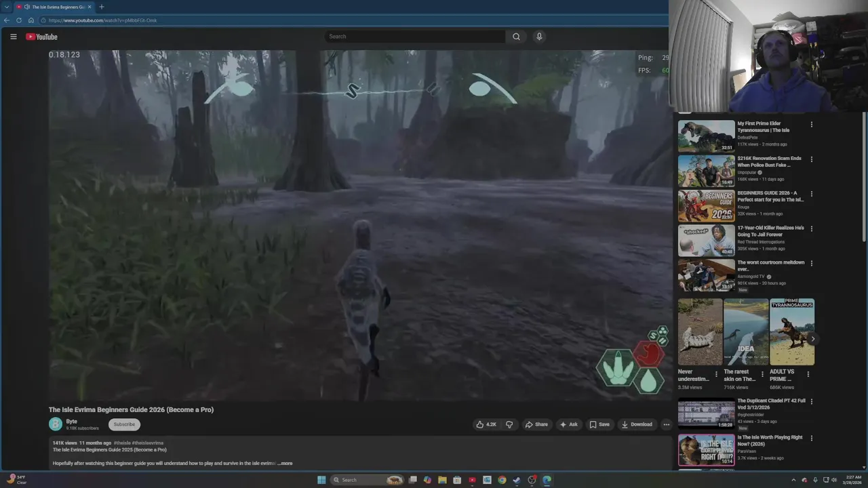Click the video player to pause
This screenshot has width=868, height=488.
(359, 226)
